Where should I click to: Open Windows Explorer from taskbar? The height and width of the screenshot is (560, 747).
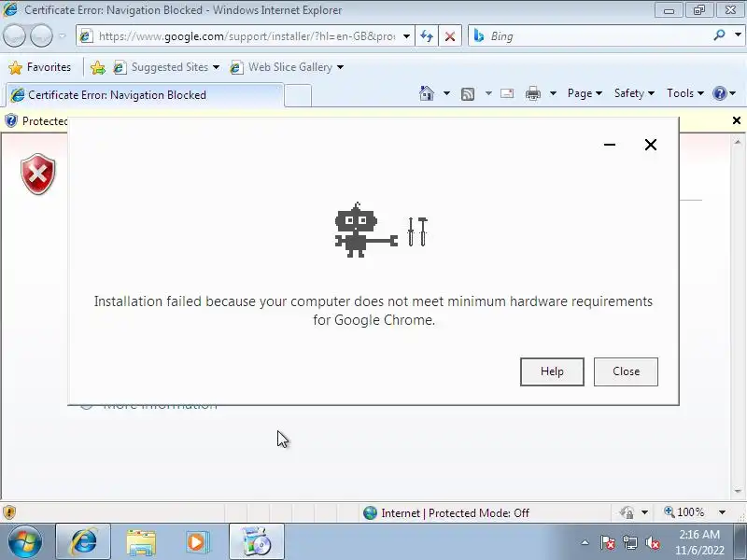click(x=141, y=542)
